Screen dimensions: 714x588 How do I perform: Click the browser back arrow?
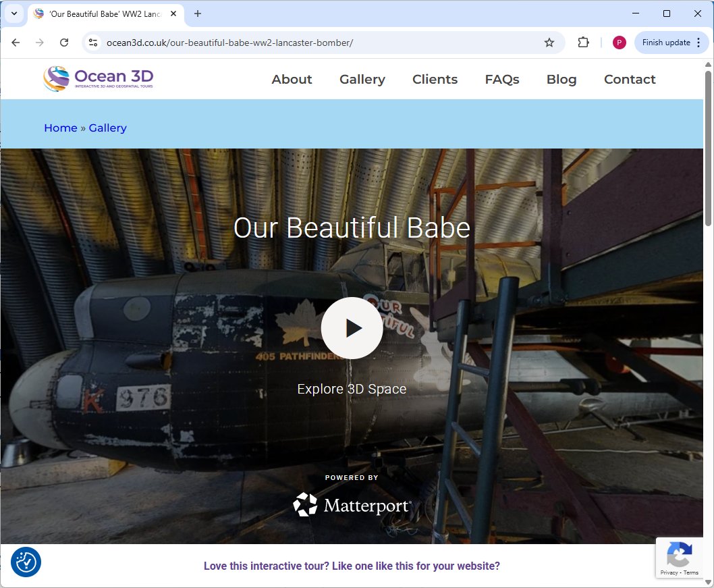pos(16,43)
